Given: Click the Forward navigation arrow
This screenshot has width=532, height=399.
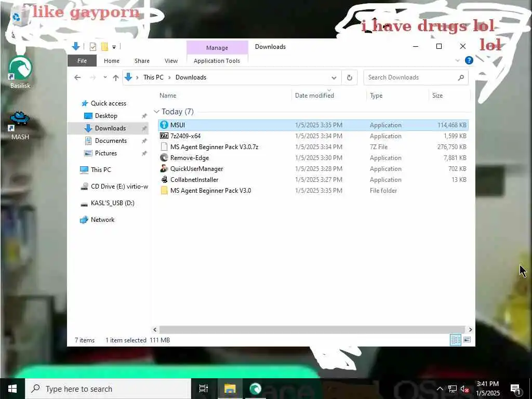Looking at the screenshot, I should click(x=92, y=77).
